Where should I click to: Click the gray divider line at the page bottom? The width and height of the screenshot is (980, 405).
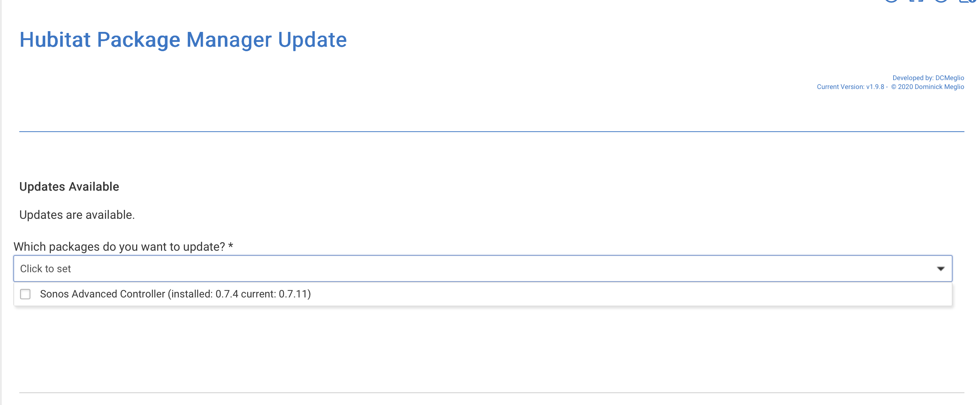(x=491, y=392)
